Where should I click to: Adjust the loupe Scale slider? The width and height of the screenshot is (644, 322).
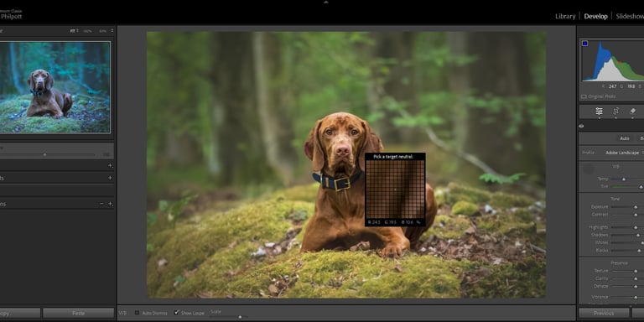240,317
